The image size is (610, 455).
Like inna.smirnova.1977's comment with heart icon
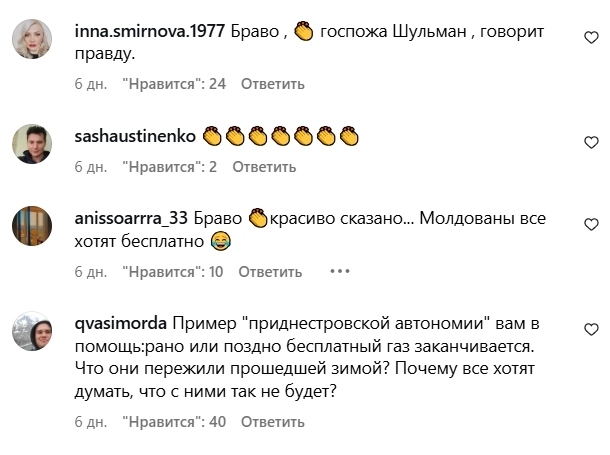click(x=591, y=38)
